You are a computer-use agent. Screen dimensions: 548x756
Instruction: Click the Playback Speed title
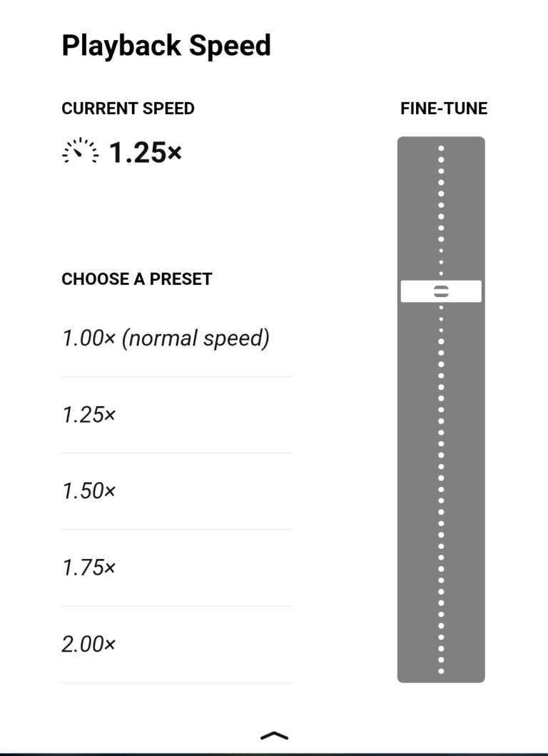pos(166,46)
